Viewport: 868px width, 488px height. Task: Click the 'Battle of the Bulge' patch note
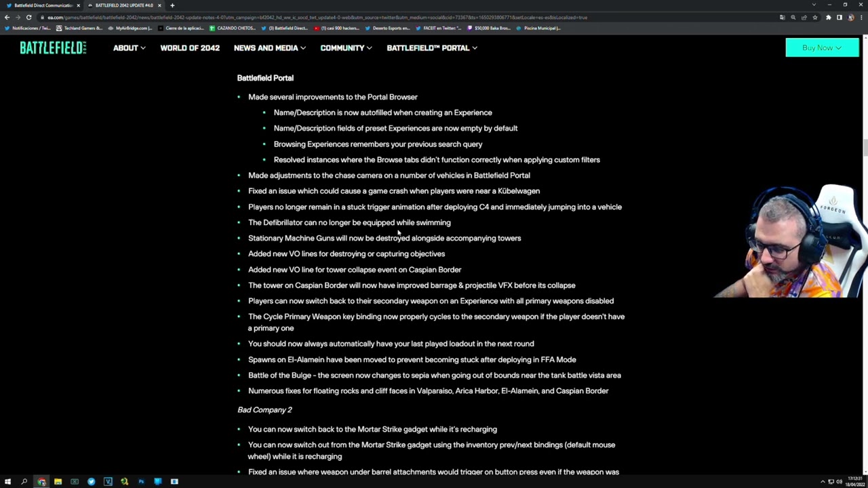point(435,375)
